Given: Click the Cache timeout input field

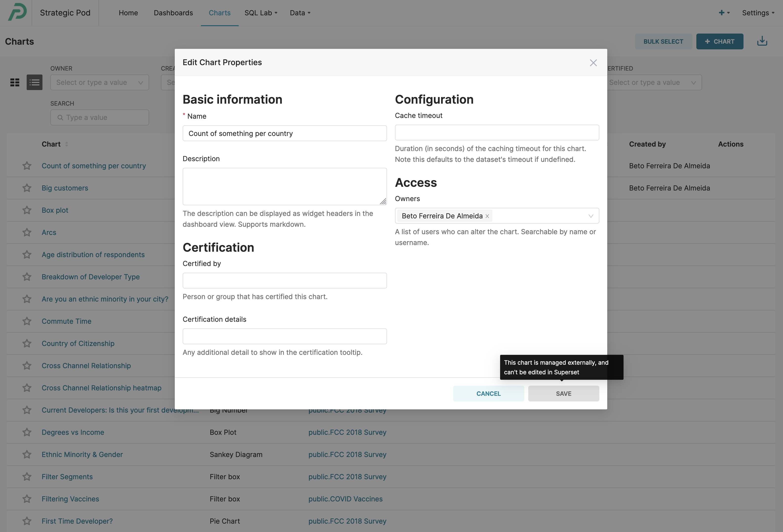Looking at the screenshot, I should pyautogui.click(x=497, y=133).
